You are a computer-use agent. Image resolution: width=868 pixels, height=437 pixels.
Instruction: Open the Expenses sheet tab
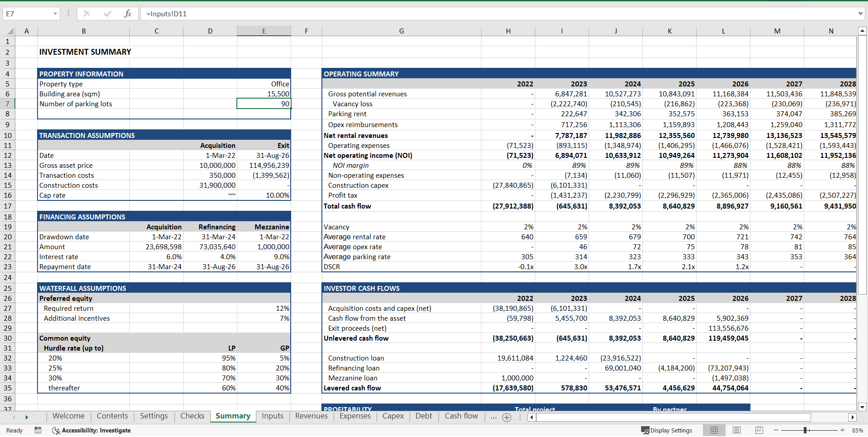pyautogui.click(x=355, y=416)
